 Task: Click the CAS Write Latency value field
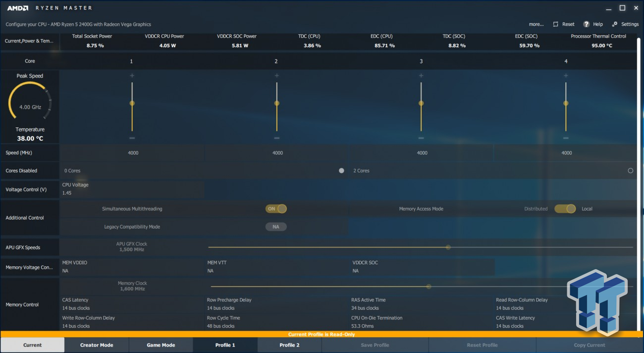[x=510, y=326]
